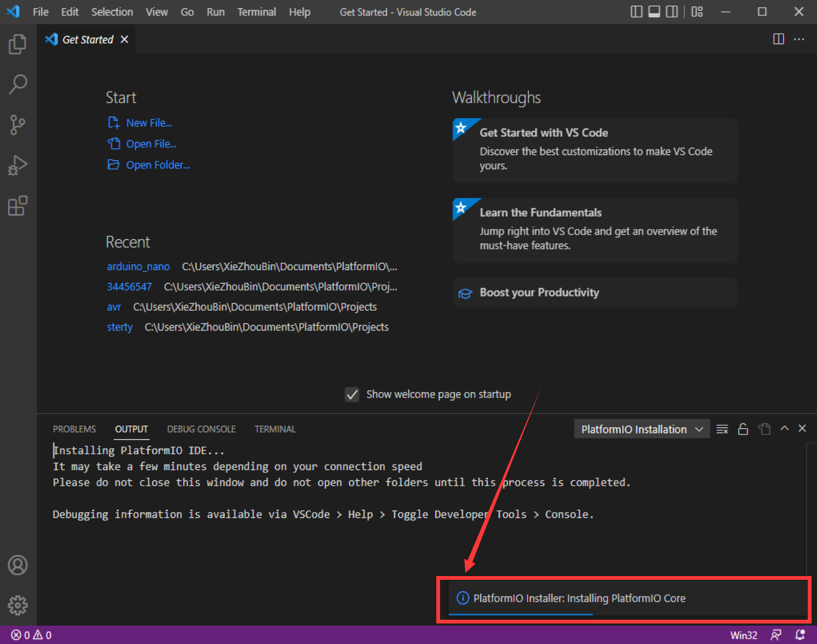
Task: Toggle Auto Scroll lock in Output panel
Action: coord(743,429)
